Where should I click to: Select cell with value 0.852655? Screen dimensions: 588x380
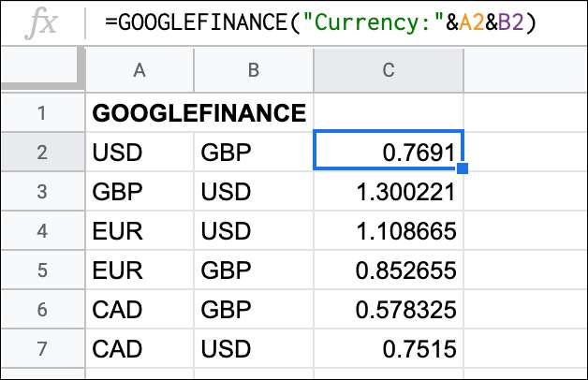pyautogui.click(x=389, y=270)
